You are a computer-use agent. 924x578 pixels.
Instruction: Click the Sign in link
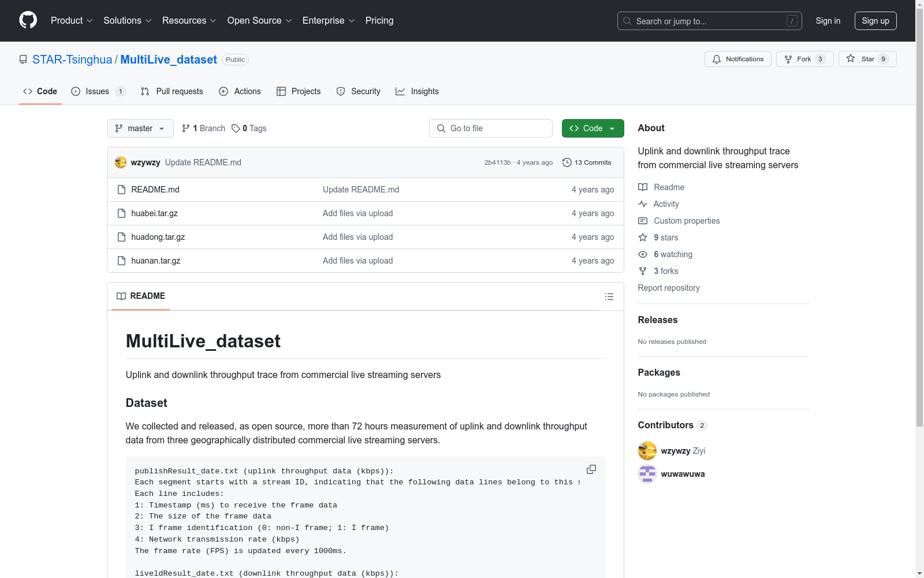[x=828, y=21]
